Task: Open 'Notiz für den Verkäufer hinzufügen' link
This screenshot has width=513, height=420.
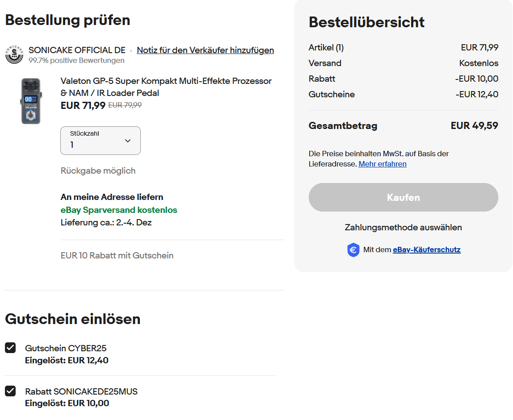Action: (205, 50)
